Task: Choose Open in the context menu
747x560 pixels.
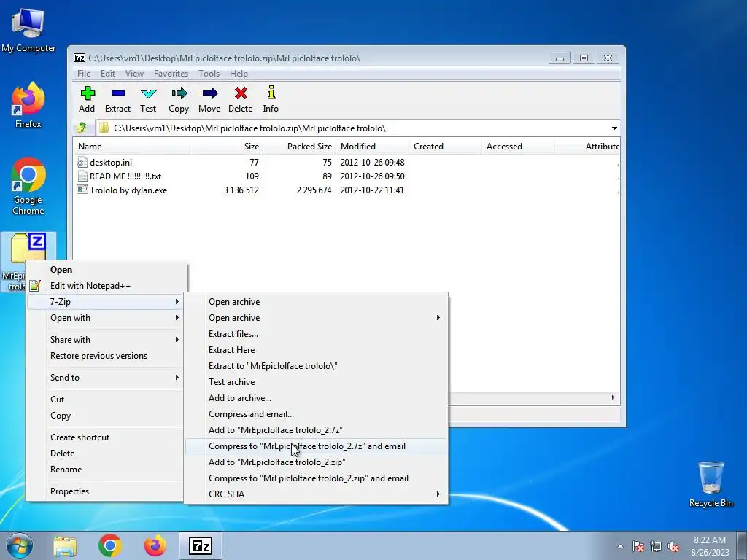Action: click(105, 270)
